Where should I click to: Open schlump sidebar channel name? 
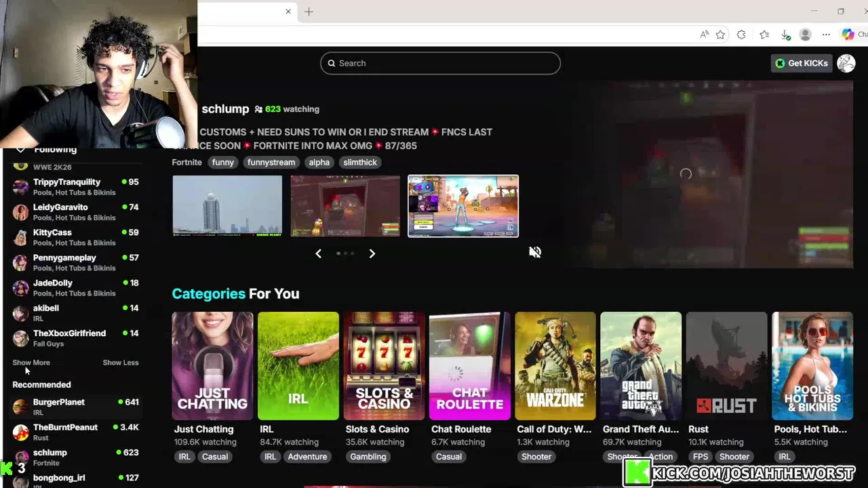50,453
